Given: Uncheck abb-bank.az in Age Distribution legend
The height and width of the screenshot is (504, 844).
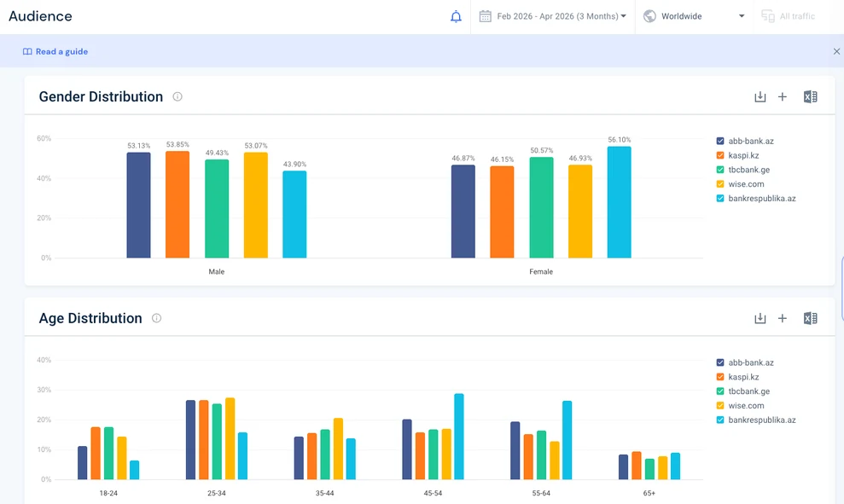Looking at the screenshot, I should [720, 362].
